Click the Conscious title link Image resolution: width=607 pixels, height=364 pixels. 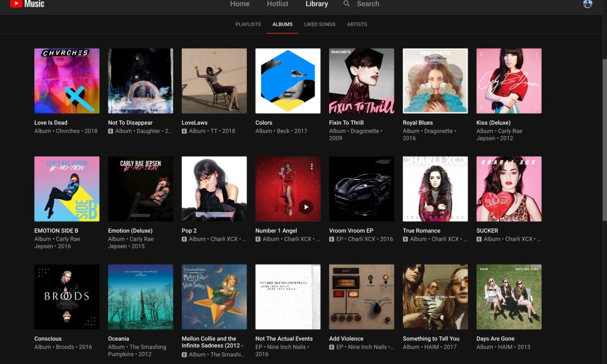(48, 338)
